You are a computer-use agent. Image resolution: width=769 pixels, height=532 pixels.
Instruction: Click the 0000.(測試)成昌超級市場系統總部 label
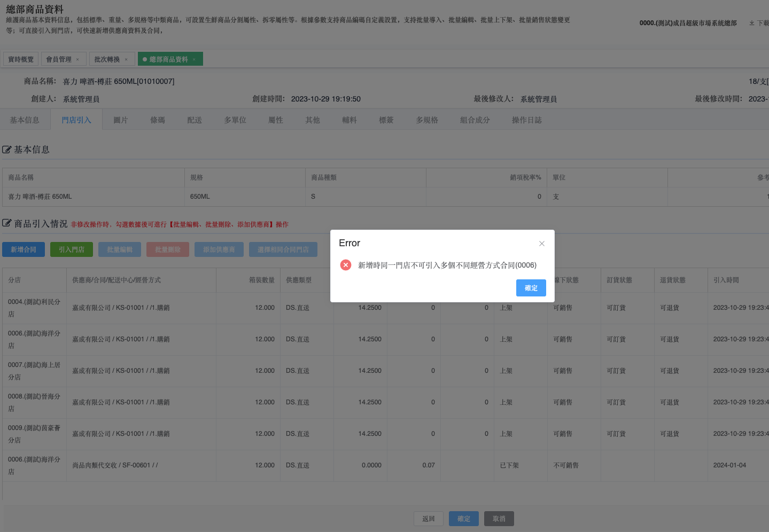tap(688, 23)
